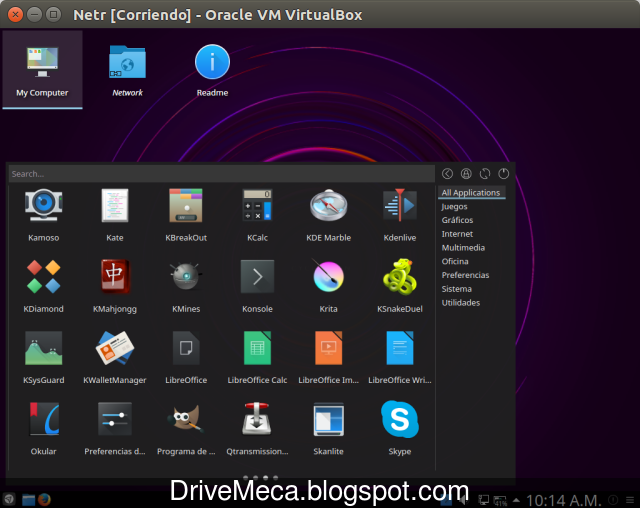Image resolution: width=640 pixels, height=508 pixels.
Task: Select the Preferencias category
Action: tap(465, 275)
